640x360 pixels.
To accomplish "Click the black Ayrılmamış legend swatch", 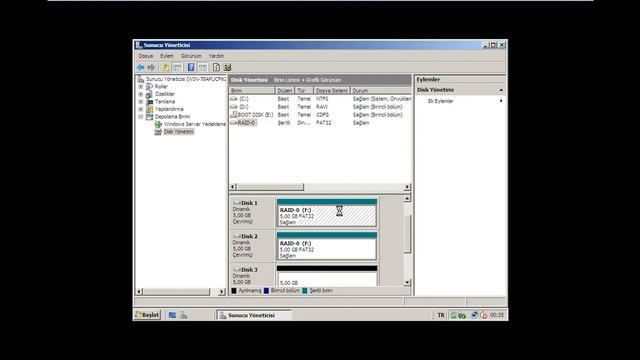I will click(234, 291).
